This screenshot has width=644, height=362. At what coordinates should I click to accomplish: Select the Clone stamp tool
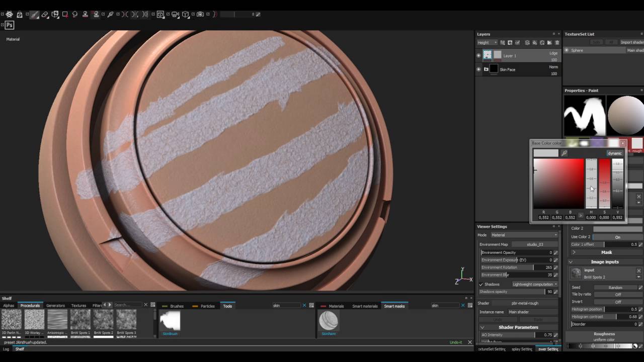pos(86,15)
